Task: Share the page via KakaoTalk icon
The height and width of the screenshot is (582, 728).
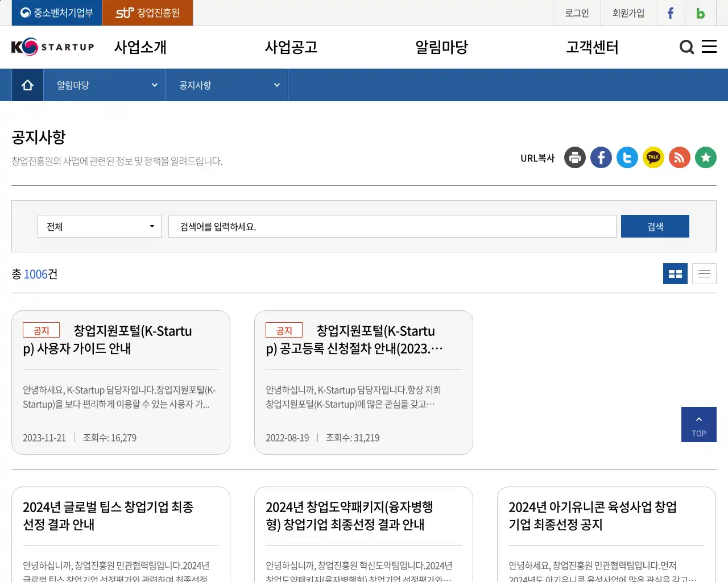Action: [653, 157]
